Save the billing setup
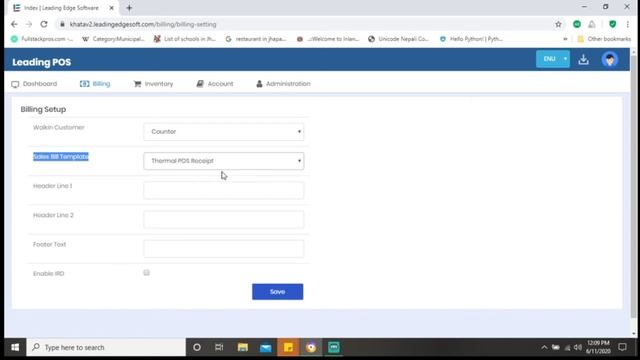 pyautogui.click(x=278, y=292)
